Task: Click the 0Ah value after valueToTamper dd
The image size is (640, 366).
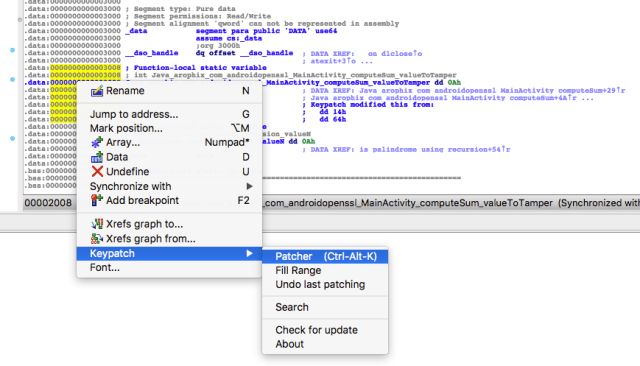Action: coord(454,83)
